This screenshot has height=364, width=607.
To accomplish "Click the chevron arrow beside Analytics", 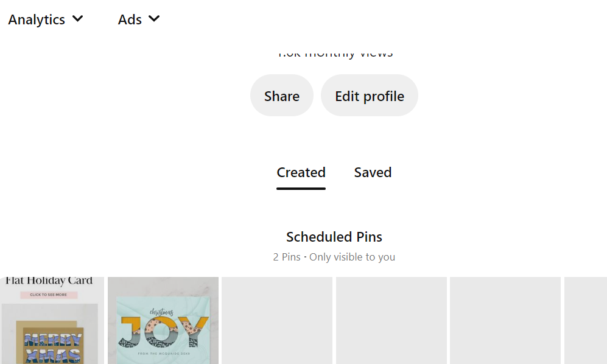I will [x=77, y=19].
